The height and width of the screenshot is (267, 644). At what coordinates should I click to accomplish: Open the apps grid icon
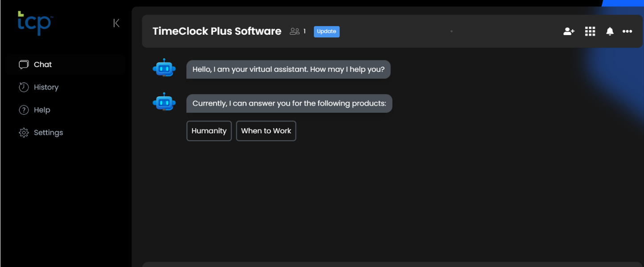click(x=590, y=31)
